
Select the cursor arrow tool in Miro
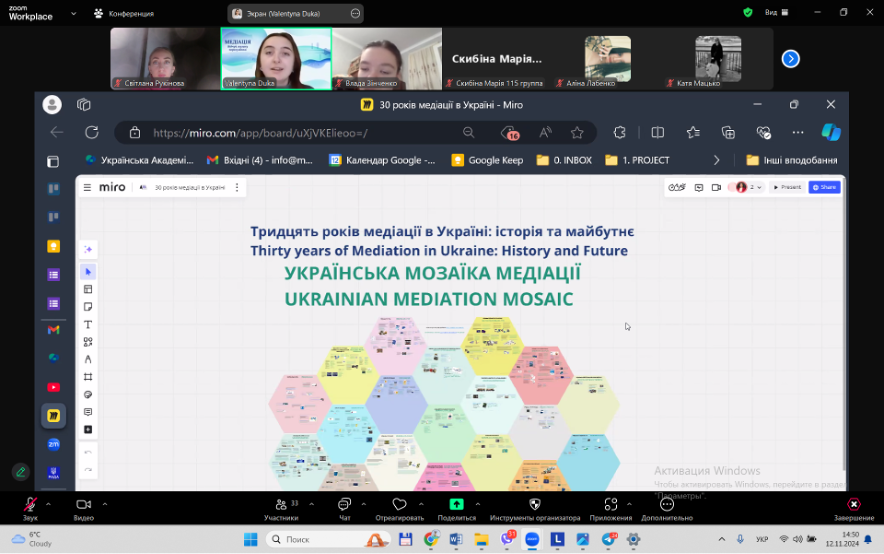point(88,272)
